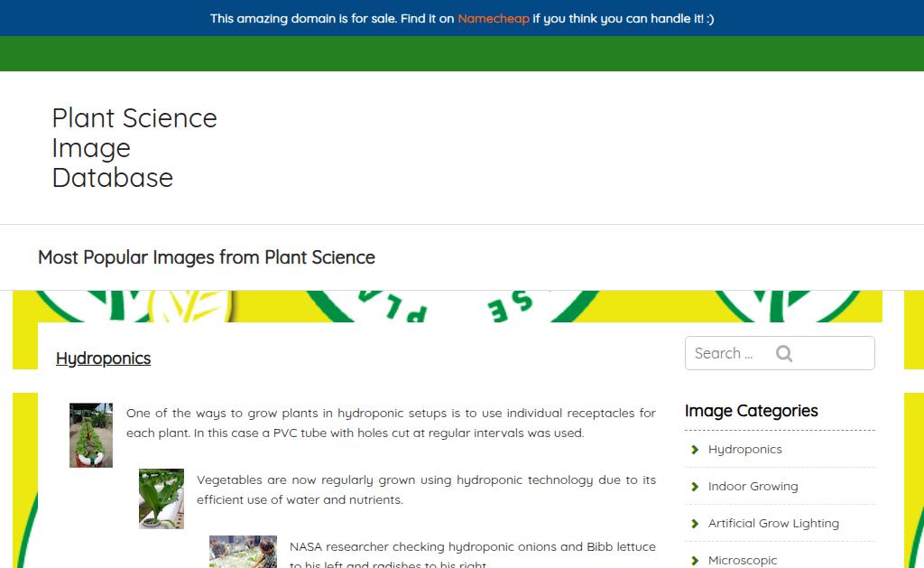This screenshot has width=924, height=568.
Task: View the PVC tube hydroponics thumbnail
Action: (x=91, y=434)
